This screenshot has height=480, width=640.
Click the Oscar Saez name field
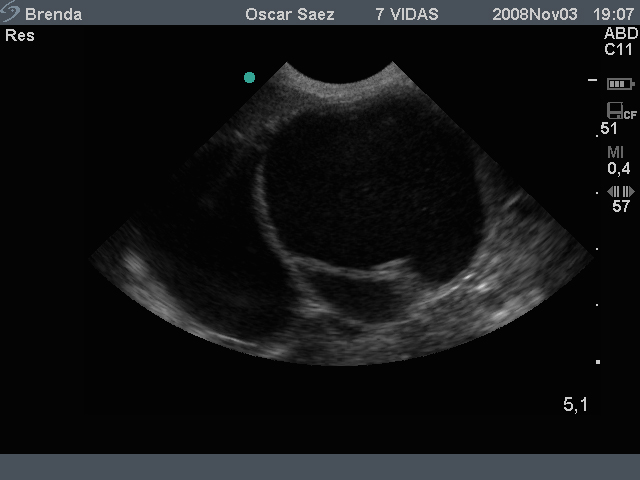pyautogui.click(x=290, y=15)
